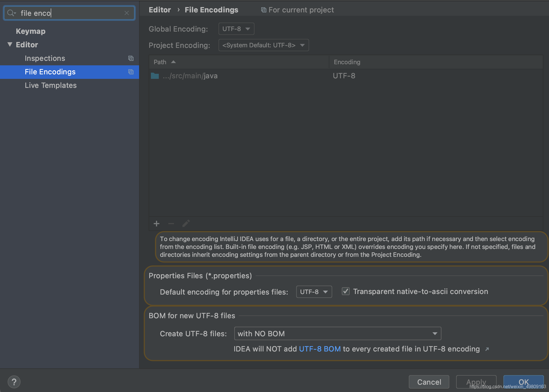Expand the Project Encoding dropdown
The image size is (549, 392).
pos(263,45)
